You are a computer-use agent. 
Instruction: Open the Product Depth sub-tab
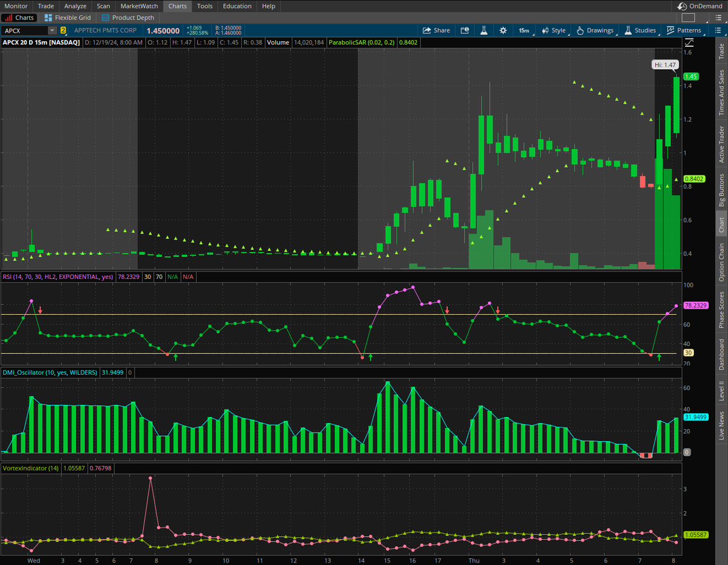point(128,18)
